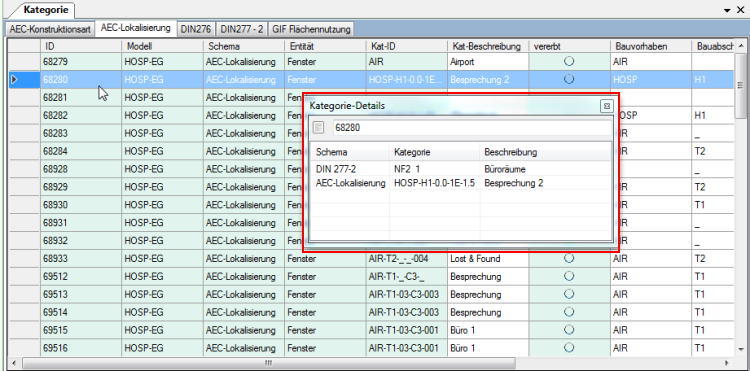750x371 pixels.
Task: Click the AIR-T2-_-_-004 Kat-ID cell
Action: 407,259
